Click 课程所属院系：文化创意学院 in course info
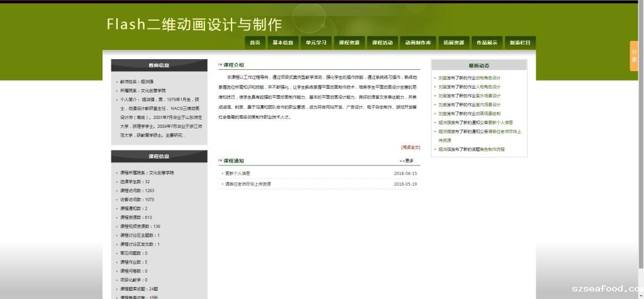 pyautogui.click(x=147, y=173)
